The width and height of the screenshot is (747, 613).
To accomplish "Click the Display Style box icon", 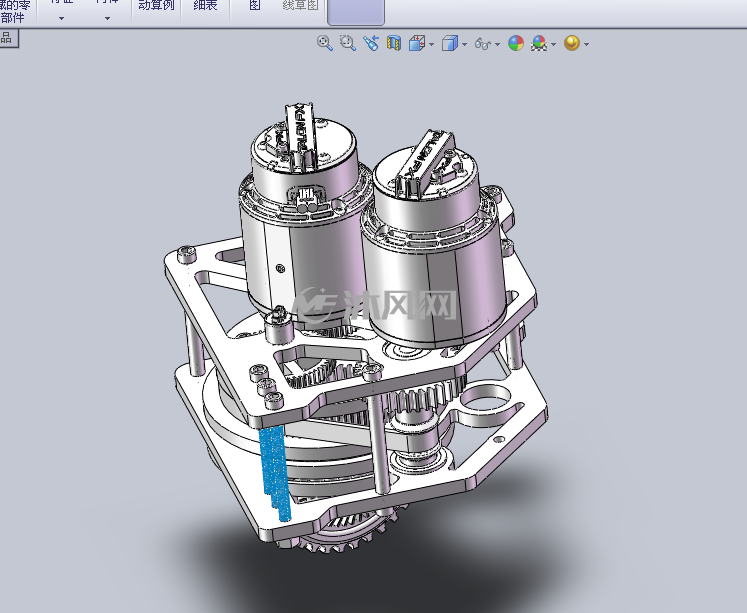I will [450, 43].
